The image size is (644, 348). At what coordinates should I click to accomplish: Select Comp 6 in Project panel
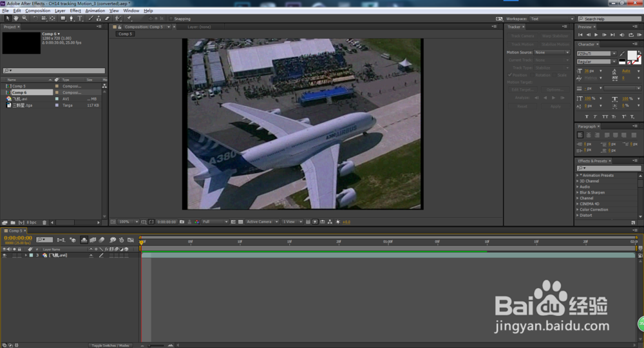19,93
